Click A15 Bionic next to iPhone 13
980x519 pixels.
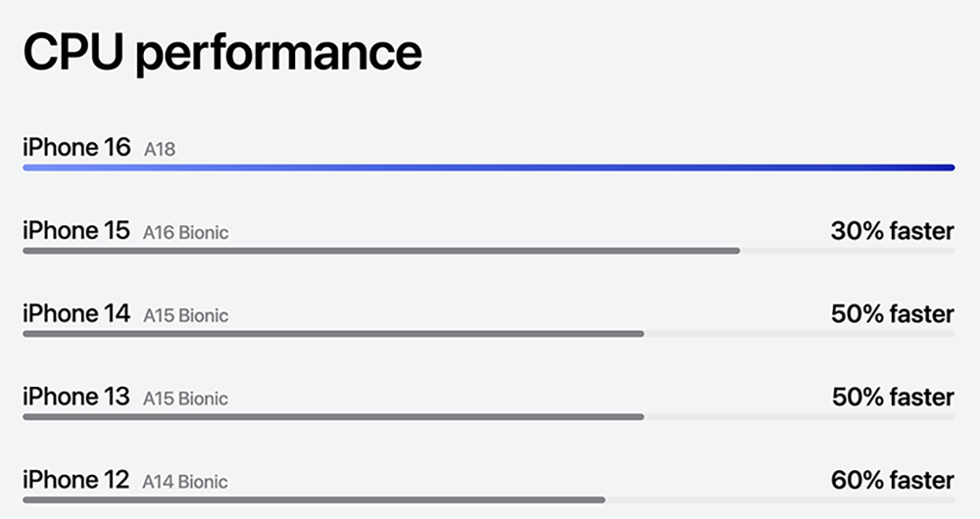[x=185, y=400]
